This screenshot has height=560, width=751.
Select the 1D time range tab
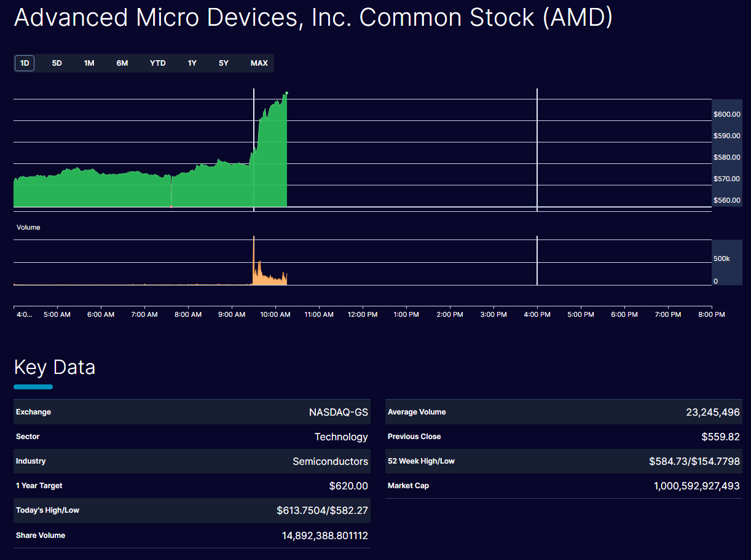click(x=25, y=63)
